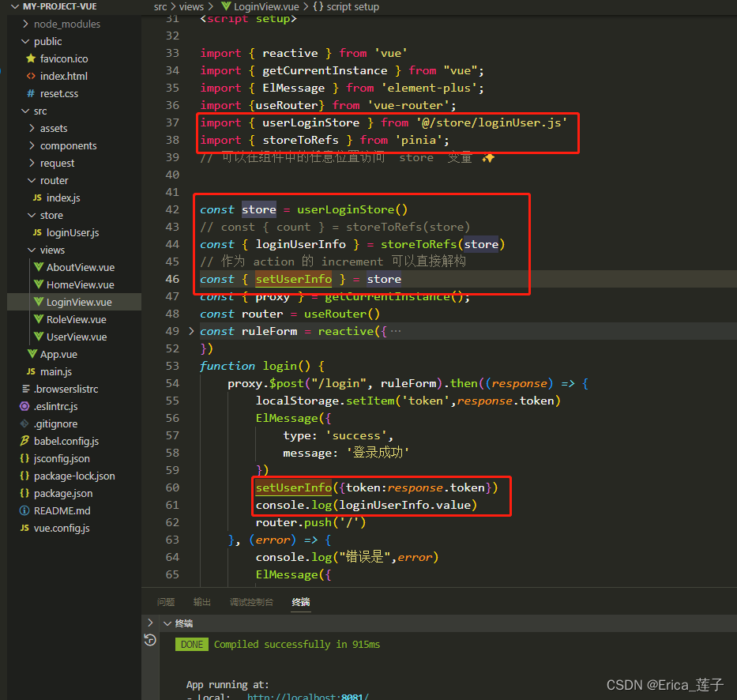Screen dimensions: 737x700
Task: Open UserView.vue in the explorer
Action: 76,337
